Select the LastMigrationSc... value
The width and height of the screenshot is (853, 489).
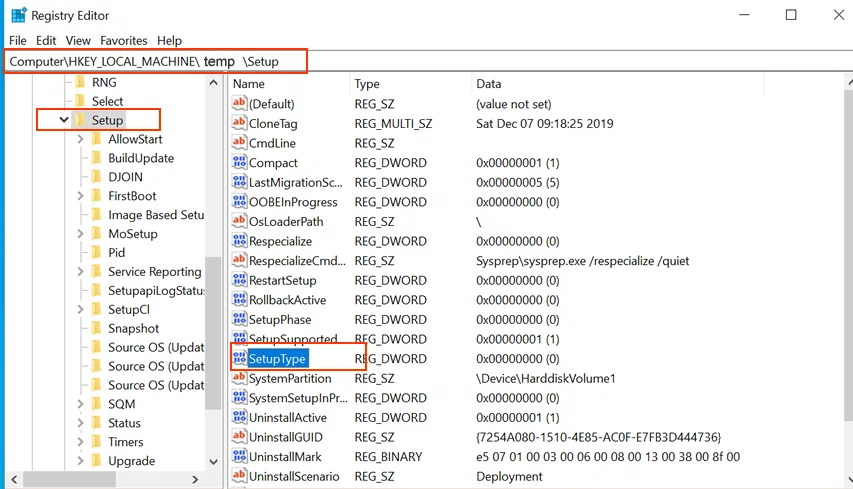point(295,182)
